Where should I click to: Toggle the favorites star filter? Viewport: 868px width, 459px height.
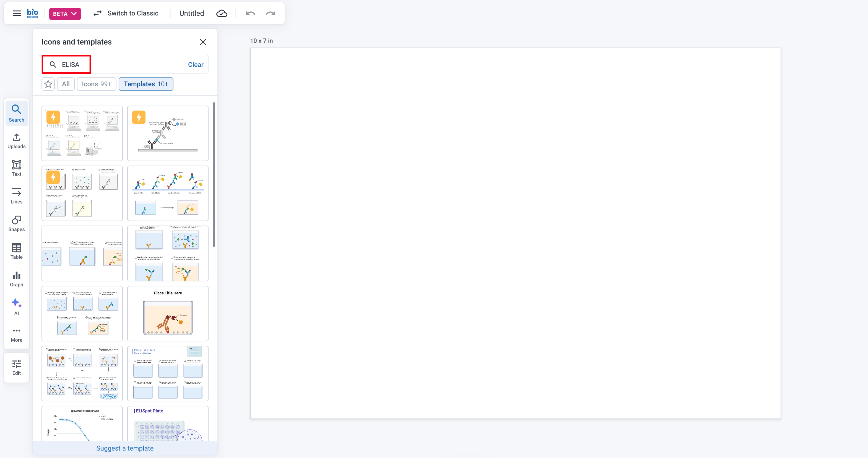point(48,84)
